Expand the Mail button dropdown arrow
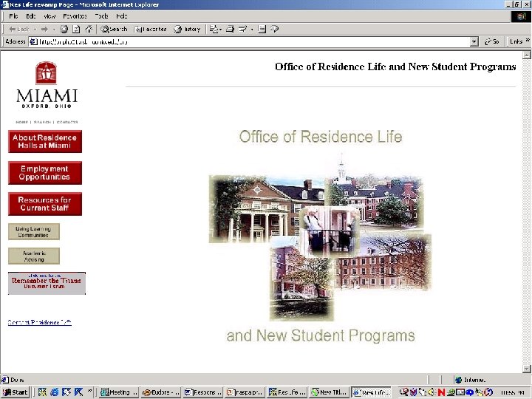532x399 pixels. coord(221,30)
